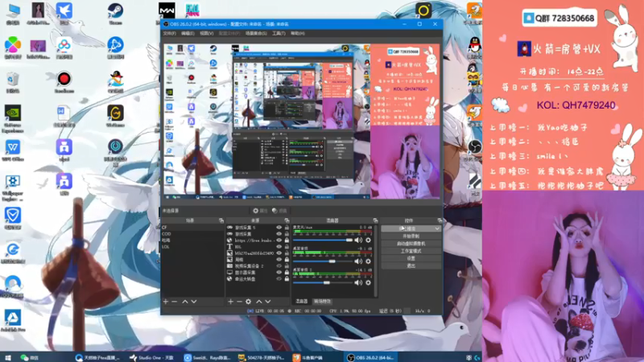Viewport: 644px width, 362px height.
Task: Pop out the Scenes dock panel icon
Action: [x=221, y=220]
